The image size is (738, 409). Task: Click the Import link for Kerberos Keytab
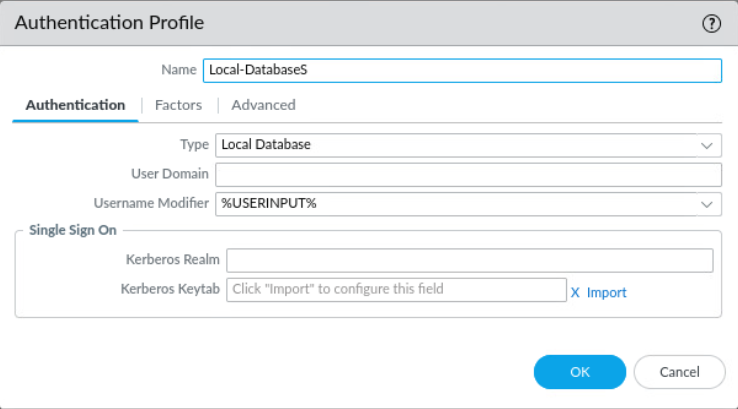(x=606, y=292)
